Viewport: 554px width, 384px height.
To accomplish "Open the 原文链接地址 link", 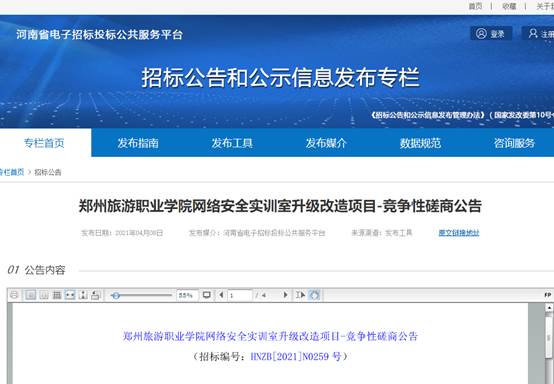I will tap(459, 233).
